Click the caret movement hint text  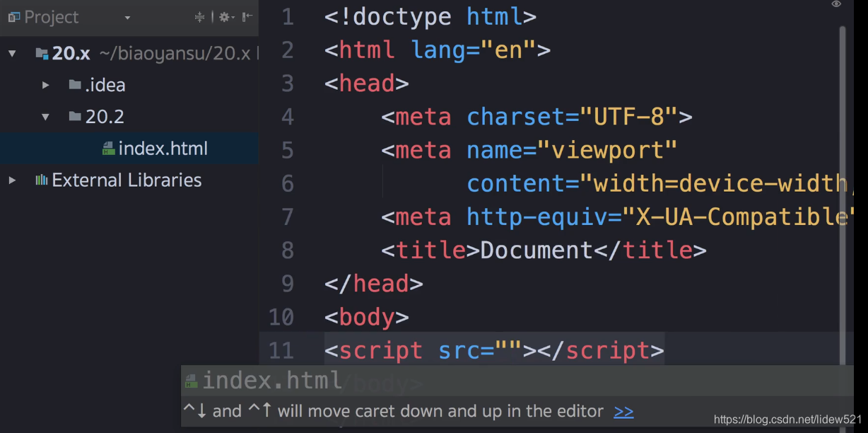click(x=394, y=411)
